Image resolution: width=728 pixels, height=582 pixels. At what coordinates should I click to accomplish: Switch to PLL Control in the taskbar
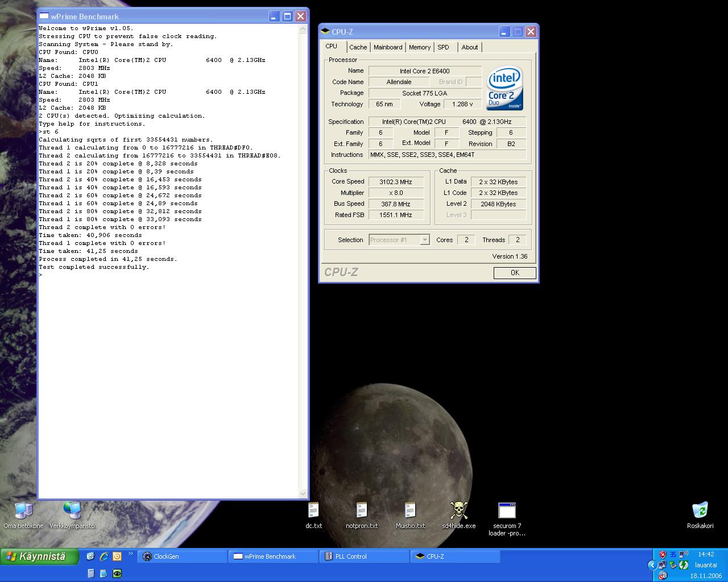[365, 556]
